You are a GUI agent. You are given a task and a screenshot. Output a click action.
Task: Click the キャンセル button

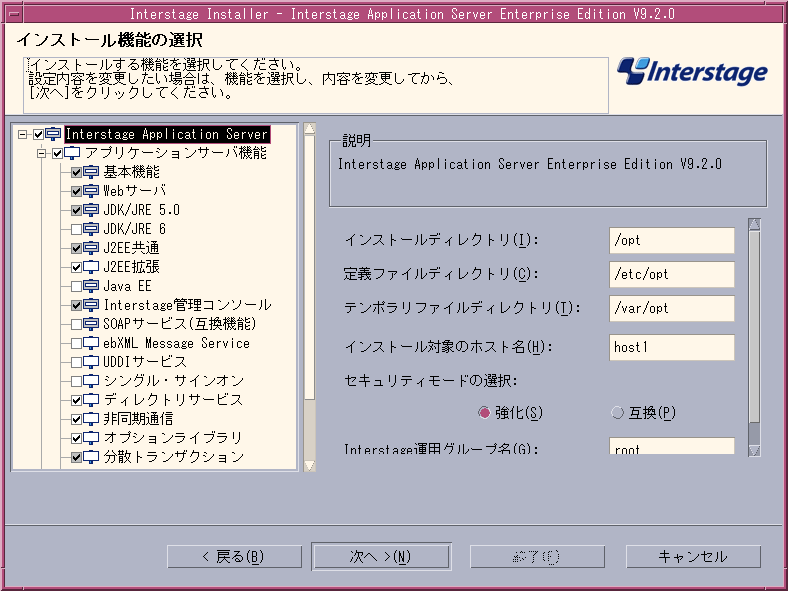click(693, 557)
